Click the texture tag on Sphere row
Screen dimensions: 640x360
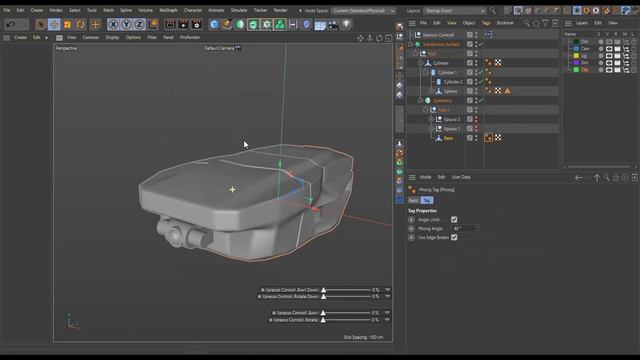point(498,91)
